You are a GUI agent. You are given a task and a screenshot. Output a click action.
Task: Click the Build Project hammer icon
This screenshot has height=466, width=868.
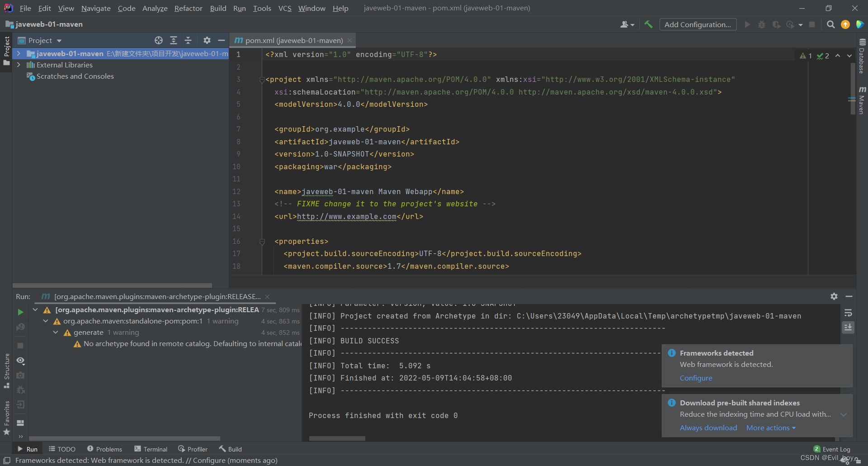(648, 24)
